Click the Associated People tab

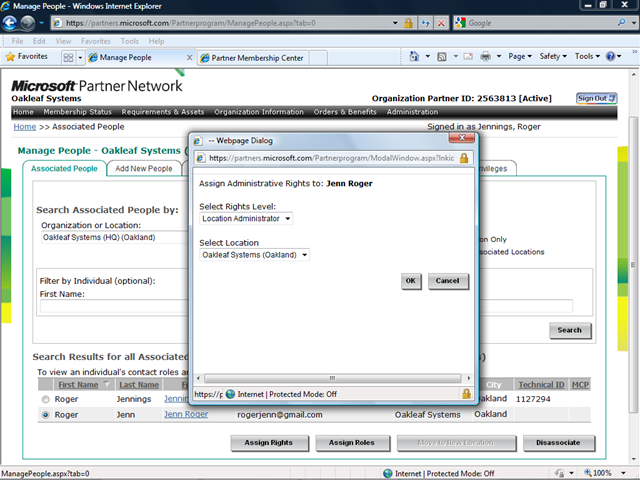click(x=64, y=169)
